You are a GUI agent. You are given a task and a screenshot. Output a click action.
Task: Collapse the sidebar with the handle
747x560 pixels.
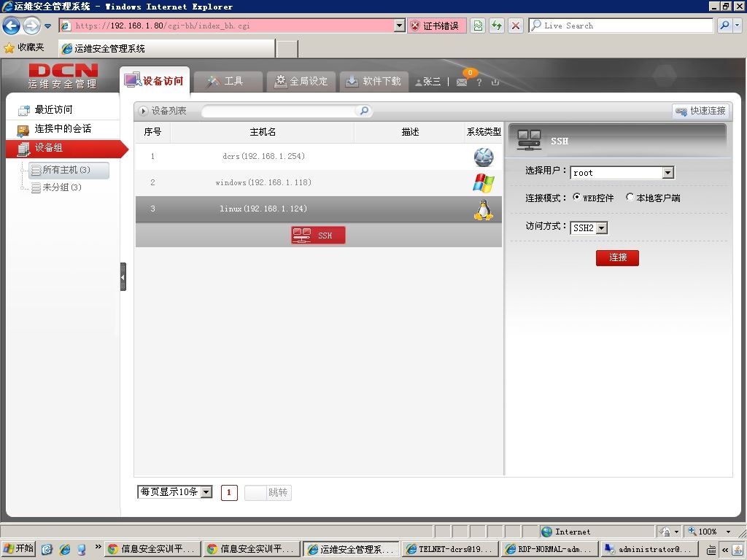pyautogui.click(x=123, y=276)
